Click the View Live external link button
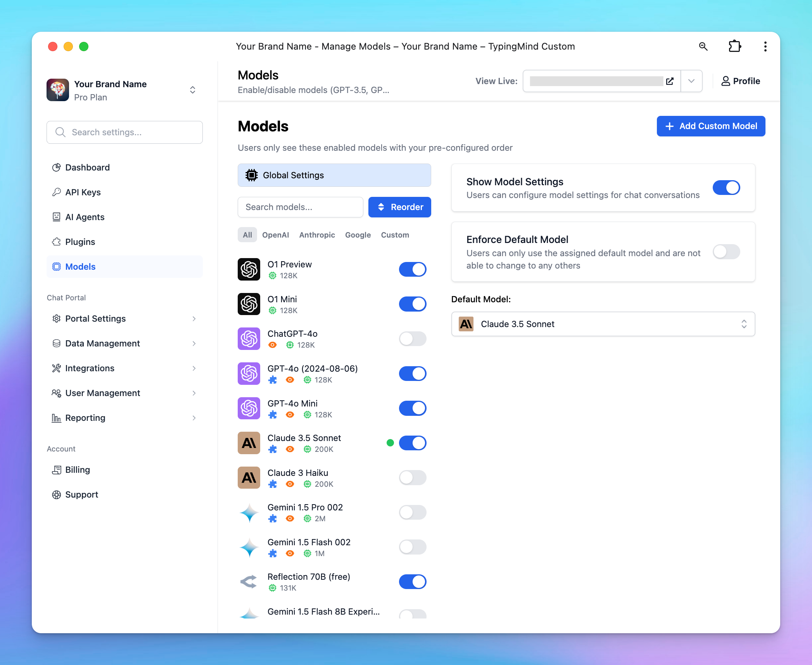Viewport: 812px width, 665px height. [670, 81]
